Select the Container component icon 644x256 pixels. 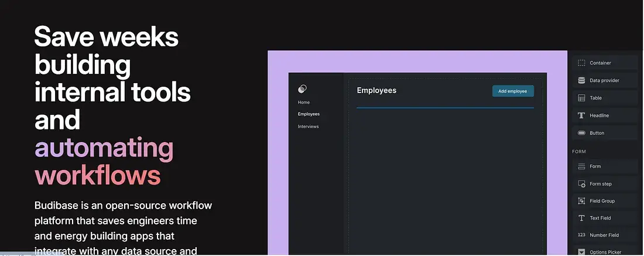click(x=581, y=63)
